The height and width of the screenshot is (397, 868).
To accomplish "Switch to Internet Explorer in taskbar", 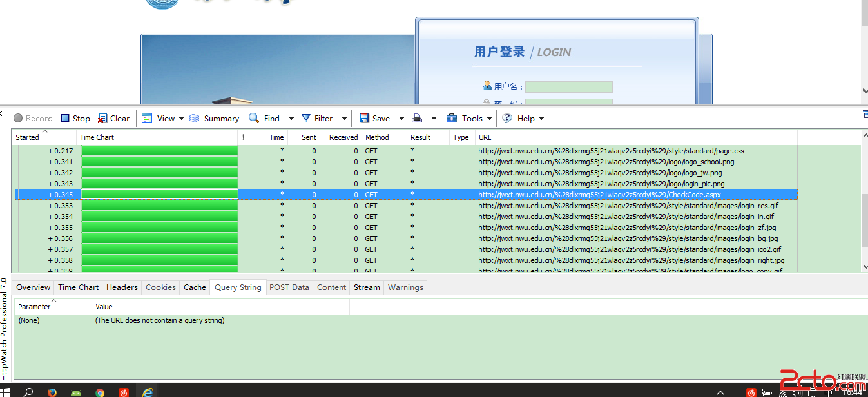I will 148,392.
